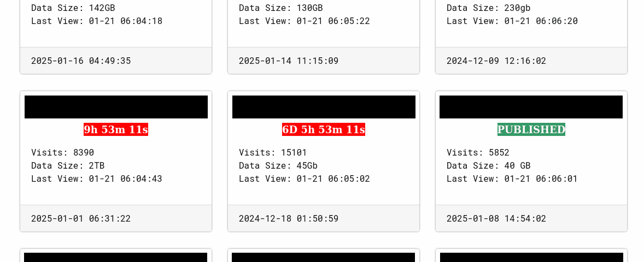Select the Data Size: 40 GB line
Image resolution: width=644 pixels, height=262 pixels.
click(x=488, y=165)
